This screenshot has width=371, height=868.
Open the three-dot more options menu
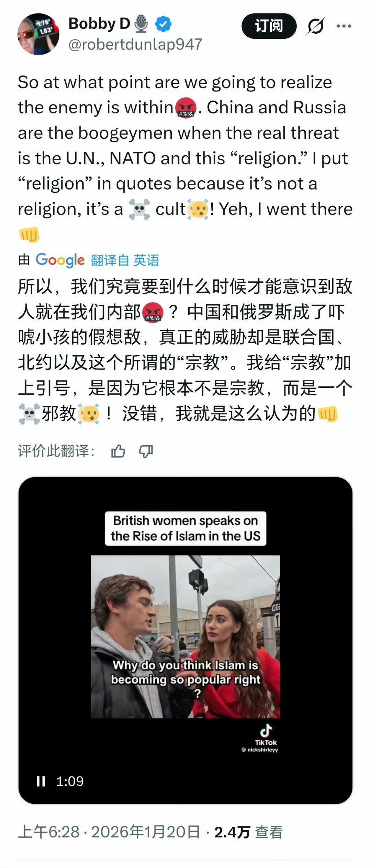[344, 26]
